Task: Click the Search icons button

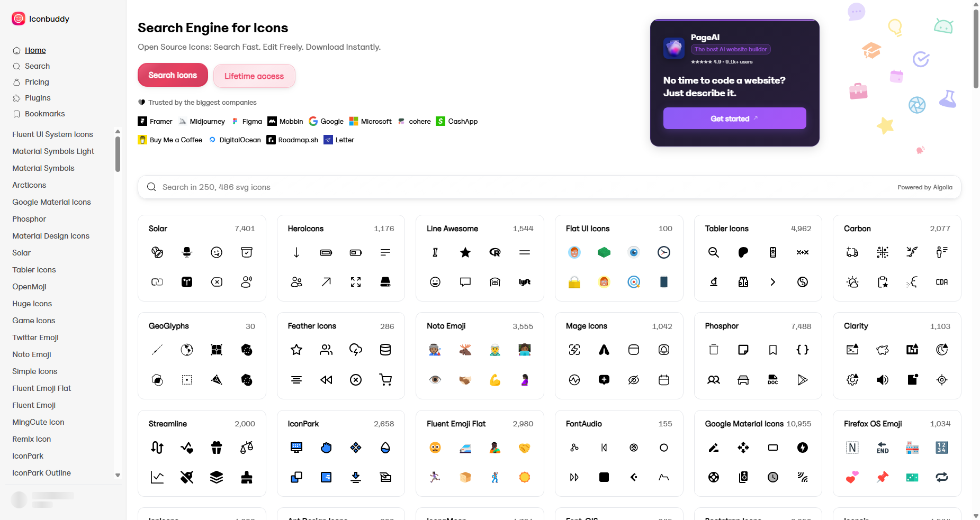Action: pos(173,75)
